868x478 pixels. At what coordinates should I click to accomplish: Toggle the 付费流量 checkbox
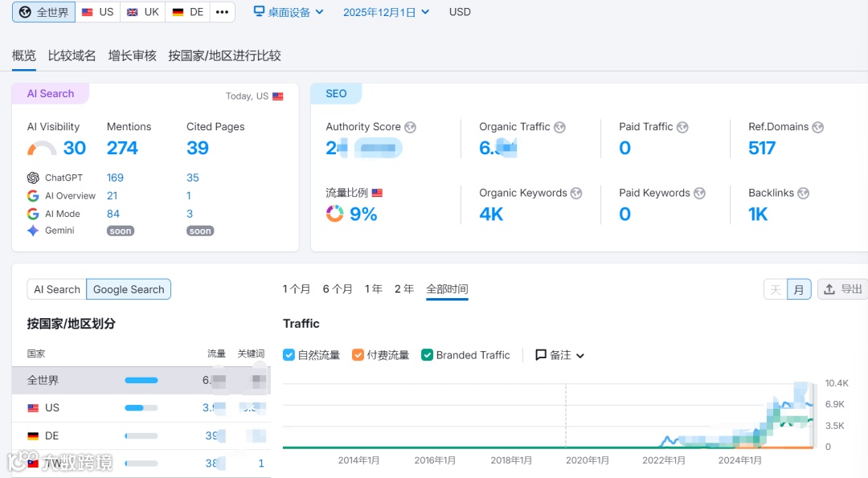(358, 355)
